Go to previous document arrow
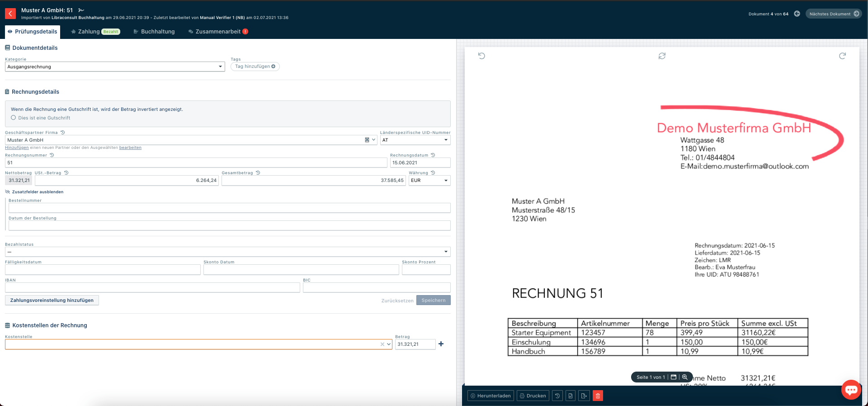 (x=797, y=14)
